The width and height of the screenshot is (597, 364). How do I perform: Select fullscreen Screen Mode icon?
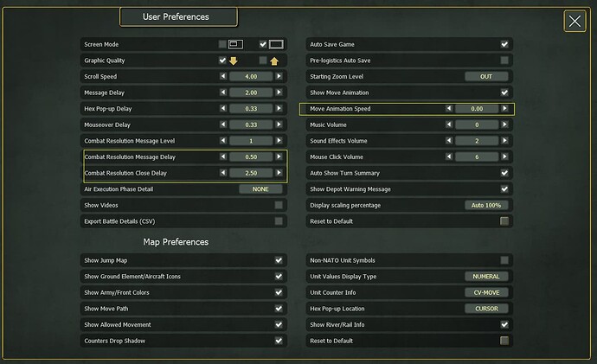(276, 44)
